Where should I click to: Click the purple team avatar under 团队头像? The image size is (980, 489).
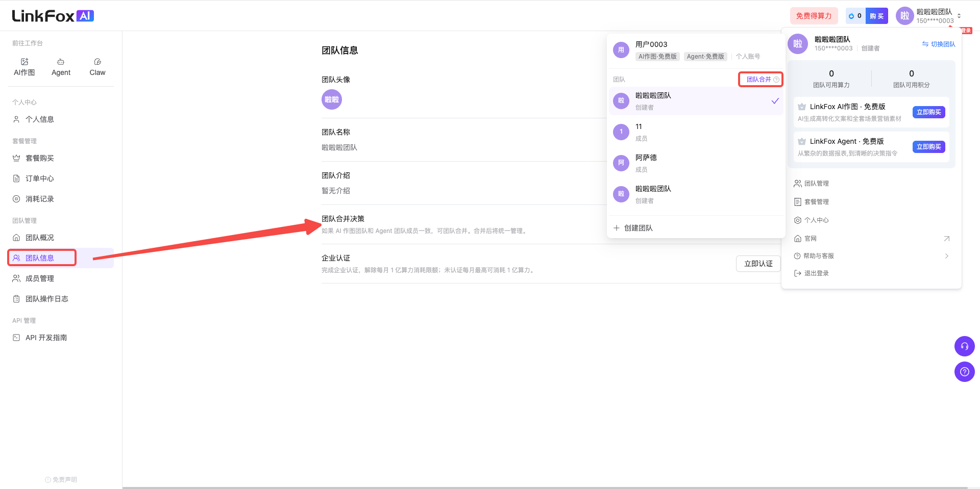point(332,99)
